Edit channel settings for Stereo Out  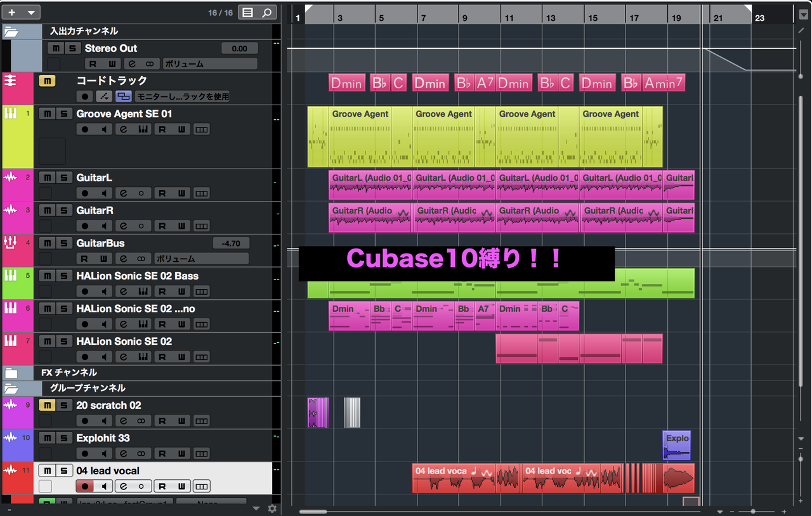pos(133,64)
